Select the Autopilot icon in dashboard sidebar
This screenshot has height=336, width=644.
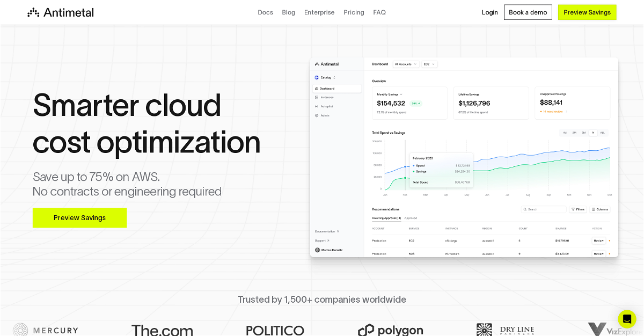click(317, 106)
